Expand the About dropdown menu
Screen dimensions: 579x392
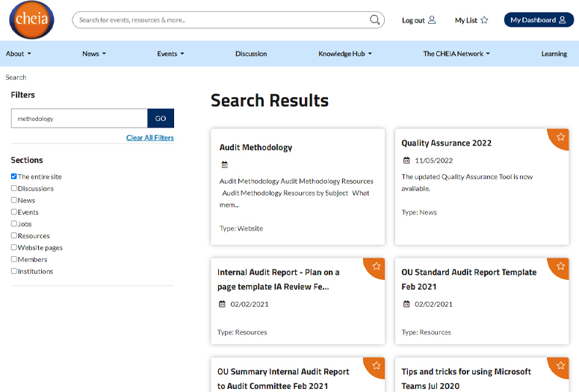[19, 54]
